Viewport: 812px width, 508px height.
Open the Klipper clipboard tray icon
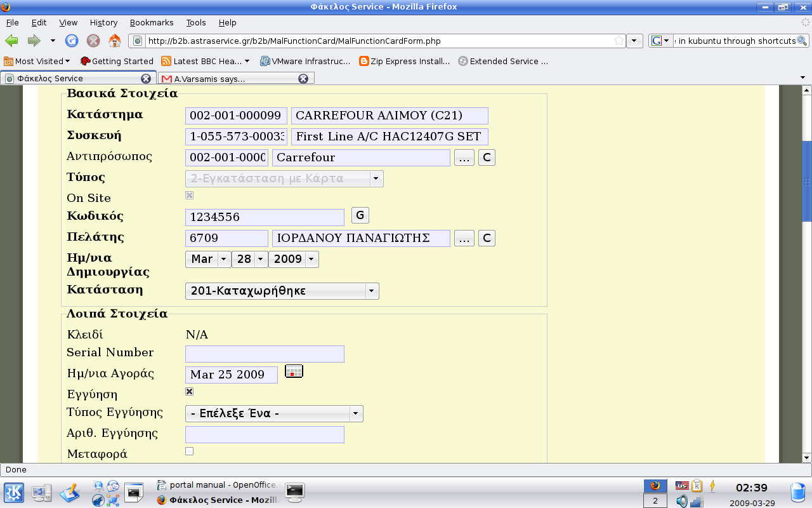pyautogui.click(x=697, y=486)
